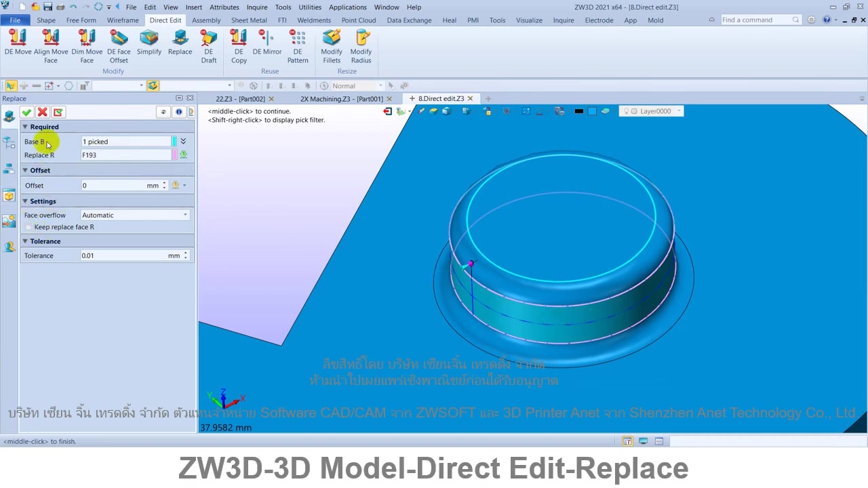This screenshot has width=868, height=488.
Task: Open DE Mirror tool
Action: tap(267, 42)
